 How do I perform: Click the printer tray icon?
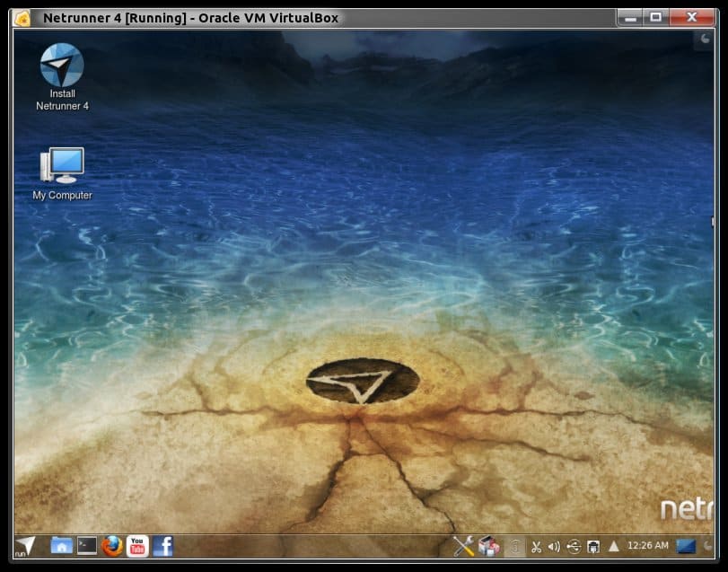click(x=593, y=546)
